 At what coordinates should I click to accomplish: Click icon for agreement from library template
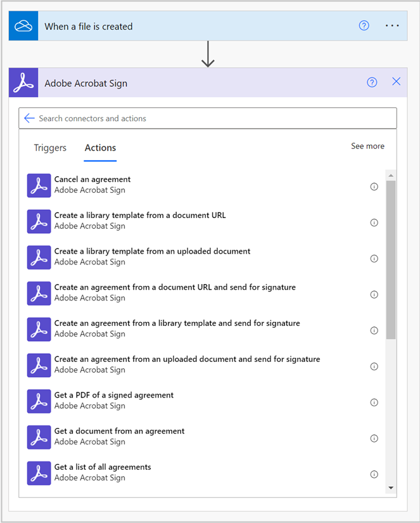(39, 330)
